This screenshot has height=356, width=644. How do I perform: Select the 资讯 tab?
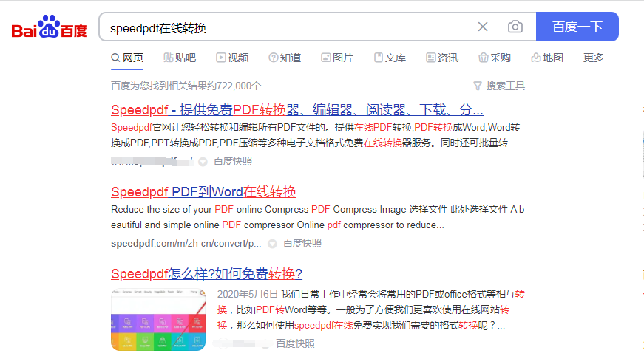tap(442, 58)
